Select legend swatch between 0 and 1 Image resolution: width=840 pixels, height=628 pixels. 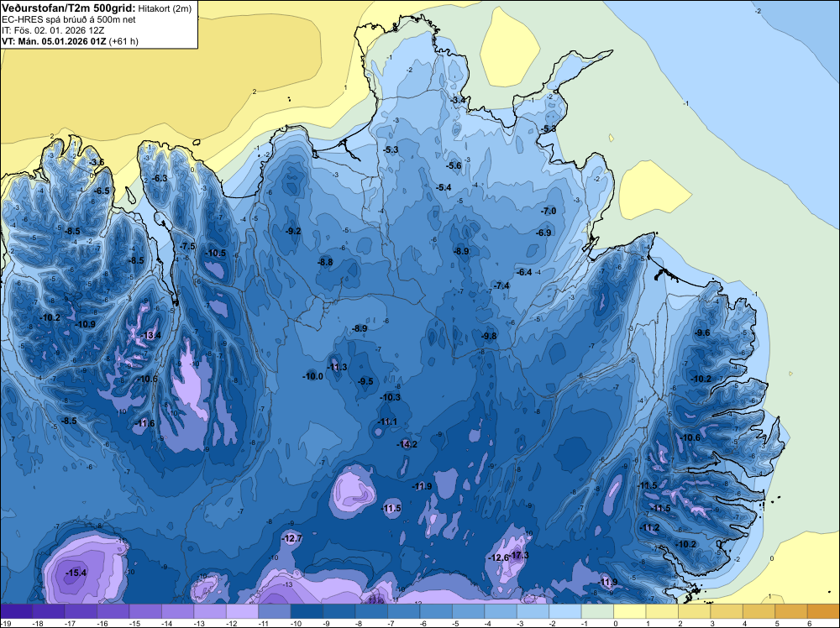click(x=629, y=611)
